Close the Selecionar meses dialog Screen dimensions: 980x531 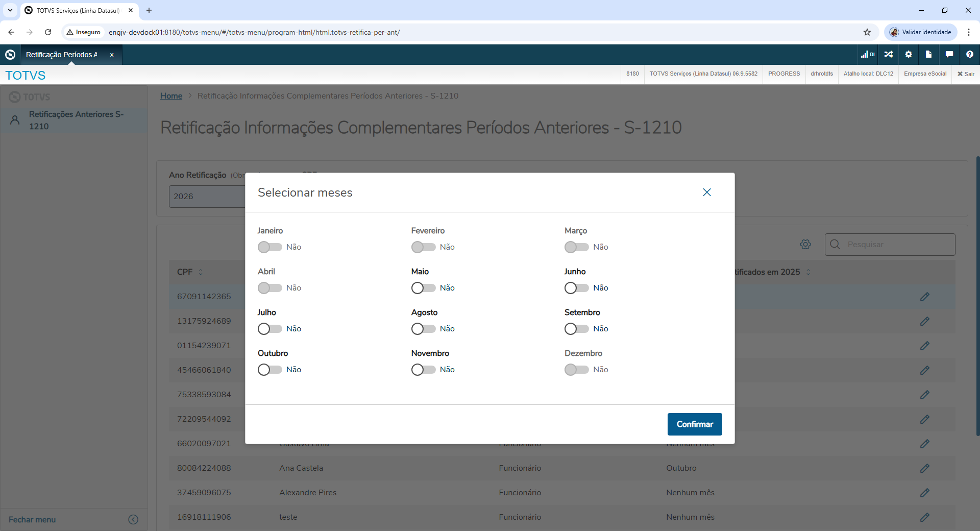706,192
